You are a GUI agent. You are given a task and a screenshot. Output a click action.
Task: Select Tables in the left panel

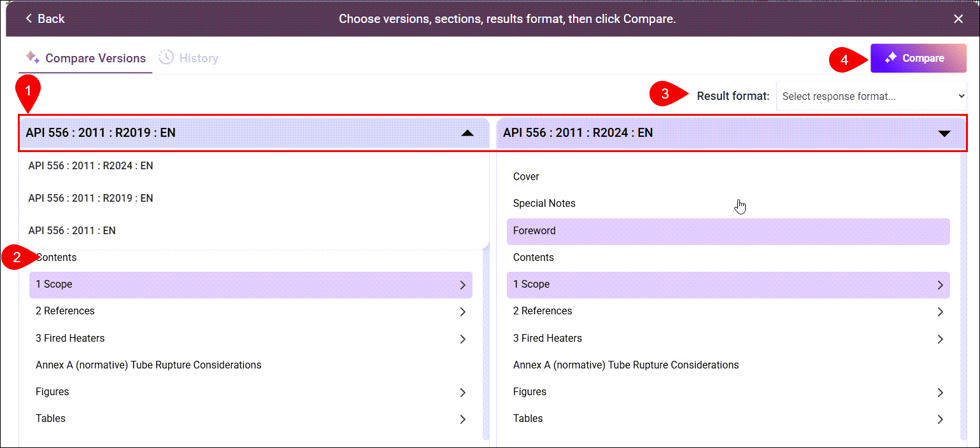click(251, 418)
